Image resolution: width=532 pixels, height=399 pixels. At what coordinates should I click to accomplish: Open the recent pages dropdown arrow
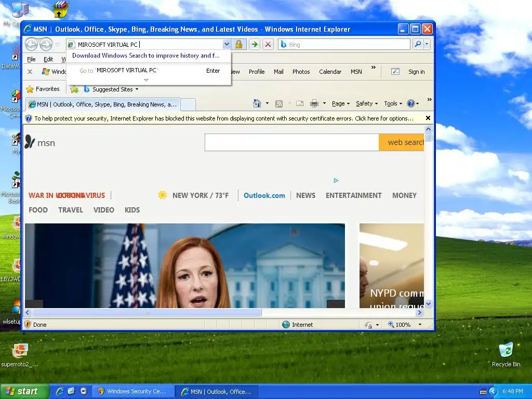point(57,45)
